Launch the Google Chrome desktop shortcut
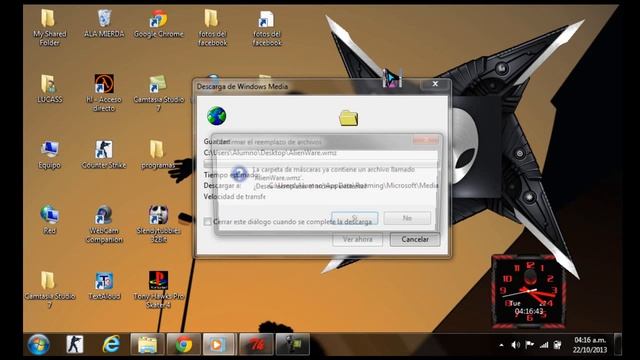Viewport: 640px width, 360px height. pos(158,24)
